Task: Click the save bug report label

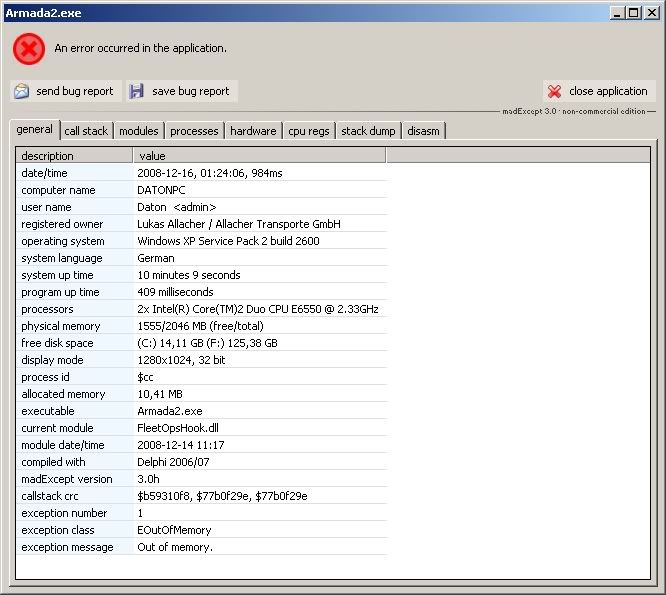Action: pos(191,91)
